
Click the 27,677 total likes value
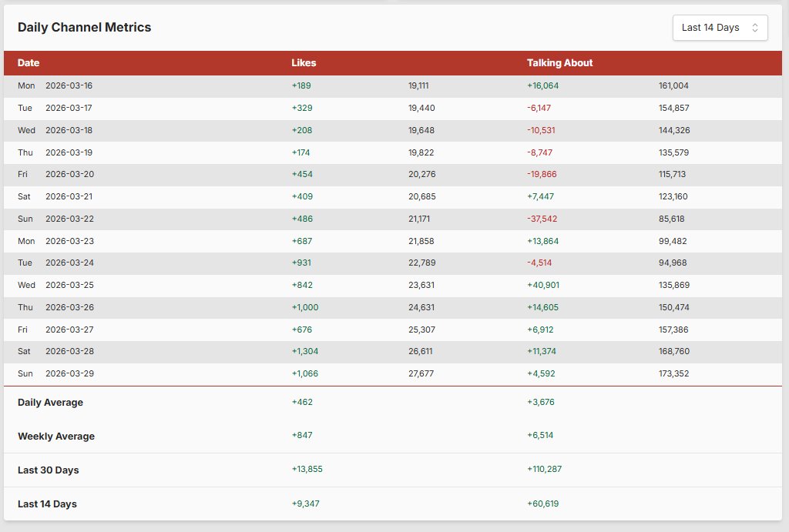pyautogui.click(x=421, y=373)
